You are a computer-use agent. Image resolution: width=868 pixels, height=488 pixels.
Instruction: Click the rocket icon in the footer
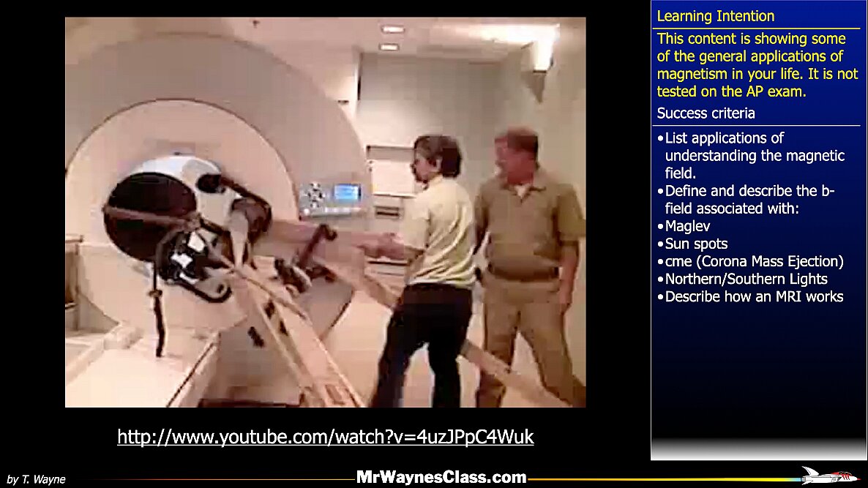(x=828, y=476)
